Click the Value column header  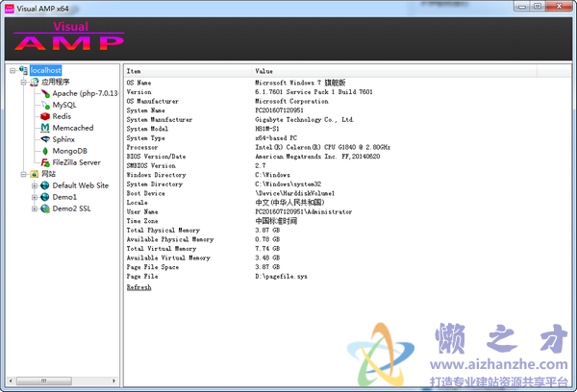(394, 71)
